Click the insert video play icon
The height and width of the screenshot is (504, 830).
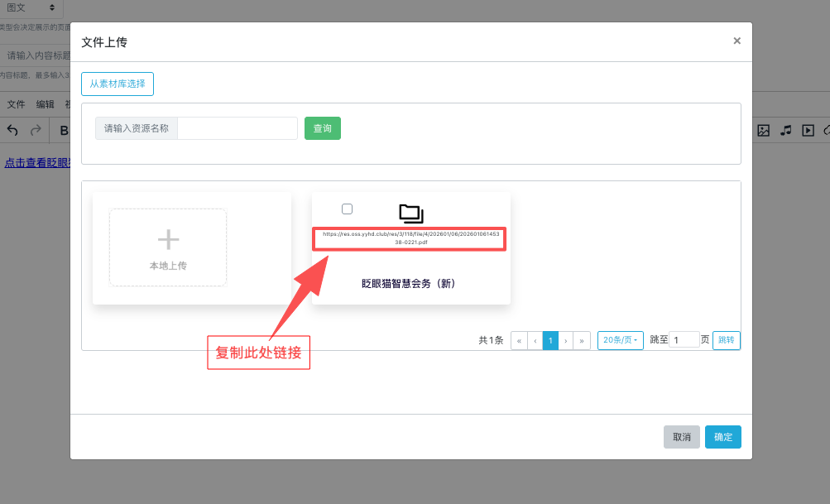(808, 131)
